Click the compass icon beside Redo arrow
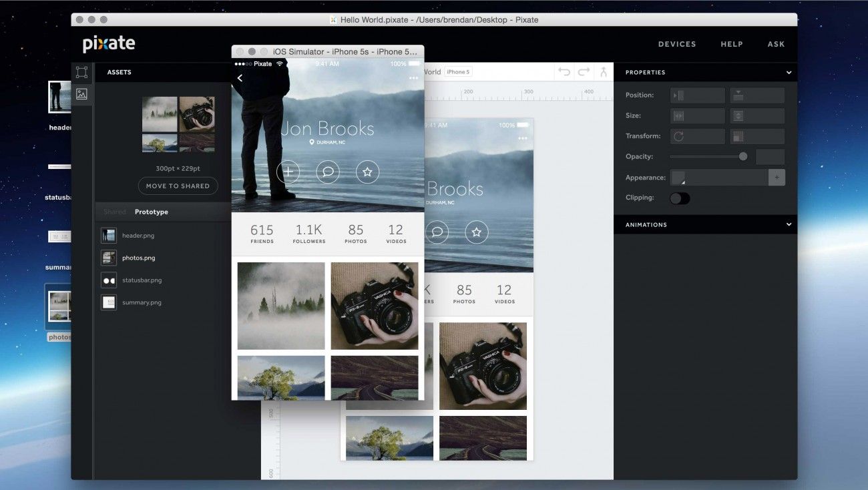The image size is (868, 490). 603,72
